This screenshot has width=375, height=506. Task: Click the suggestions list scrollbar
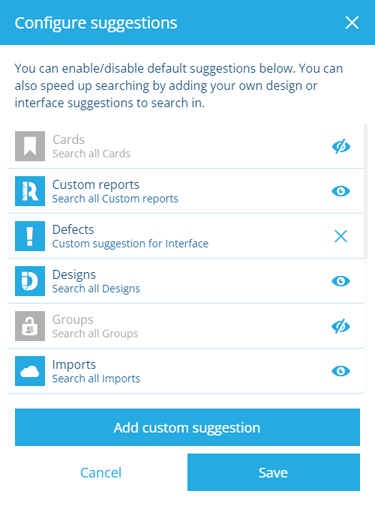click(x=366, y=191)
